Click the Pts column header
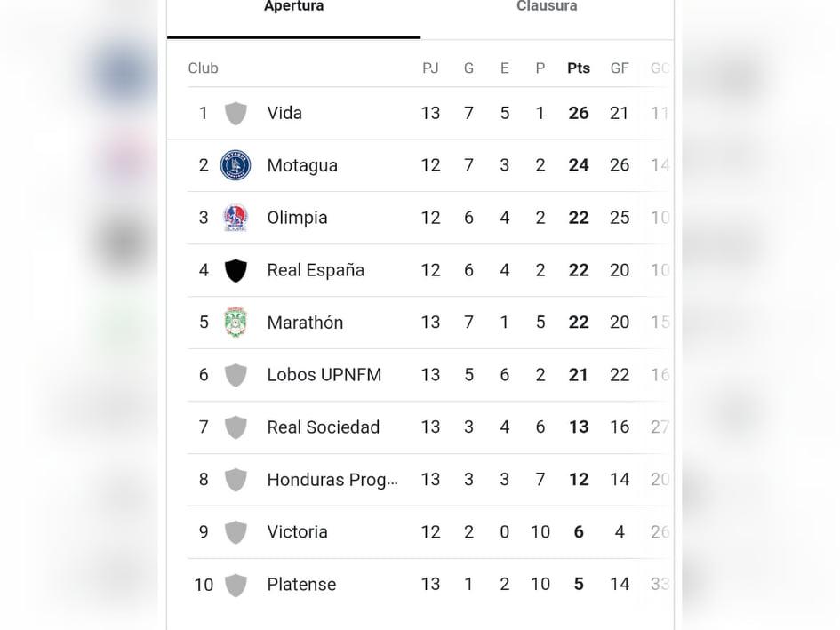The image size is (840, 630). pos(579,68)
